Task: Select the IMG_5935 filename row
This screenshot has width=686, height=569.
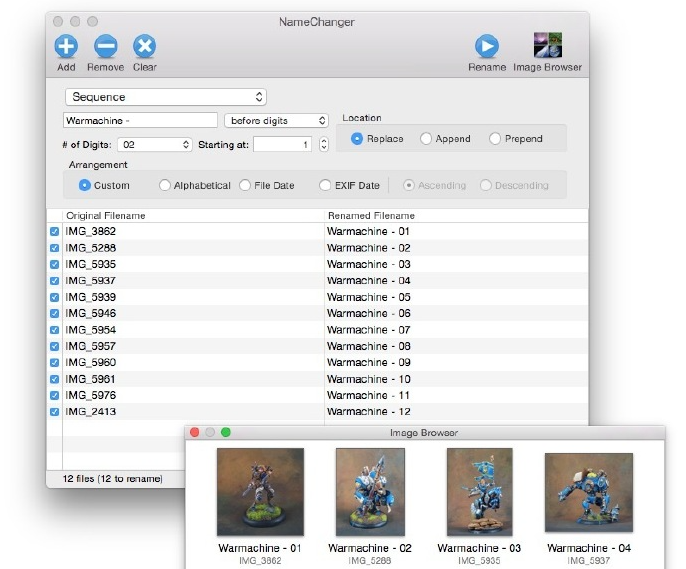Action: tap(91, 264)
